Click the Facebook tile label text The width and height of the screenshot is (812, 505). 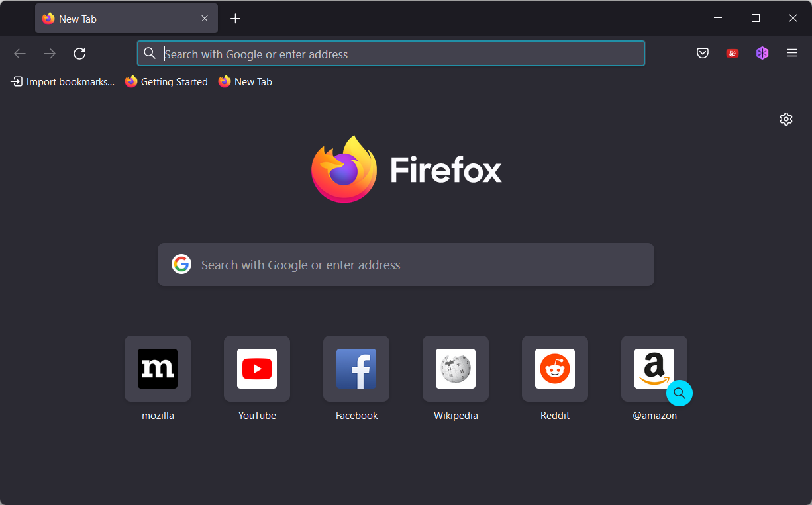[356, 416]
